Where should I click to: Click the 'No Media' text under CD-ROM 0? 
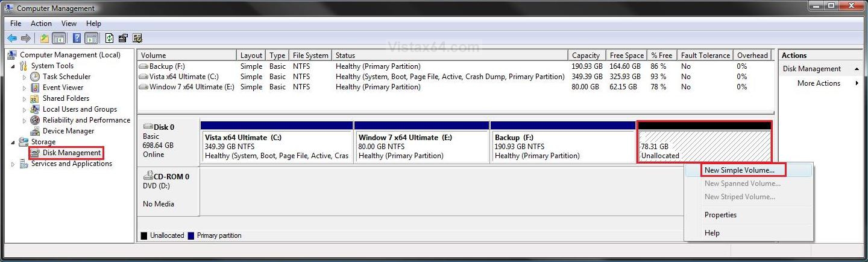[159, 204]
